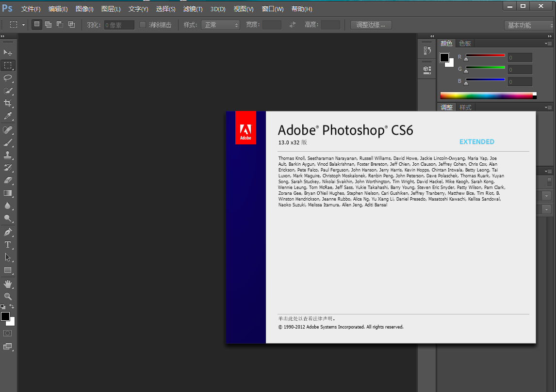Click the legal notice link 单击此处以查看法律声明
Image resolution: width=556 pixels, height=392 pixels.
(x=306, y=319)
